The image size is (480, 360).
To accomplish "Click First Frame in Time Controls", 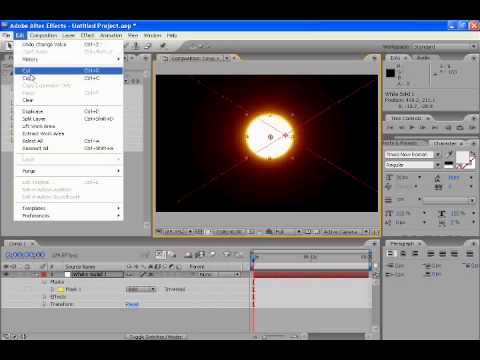I will coord(390,128).
